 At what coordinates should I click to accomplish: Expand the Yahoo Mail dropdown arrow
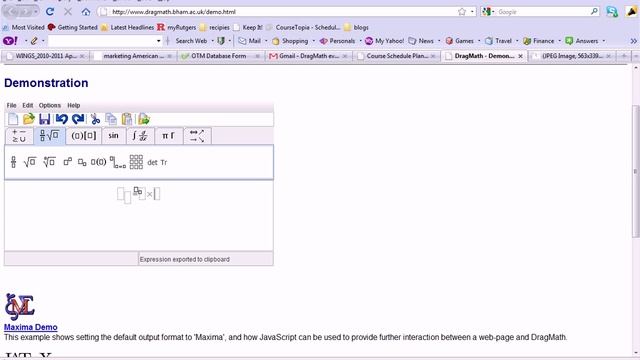coord(266,41)
